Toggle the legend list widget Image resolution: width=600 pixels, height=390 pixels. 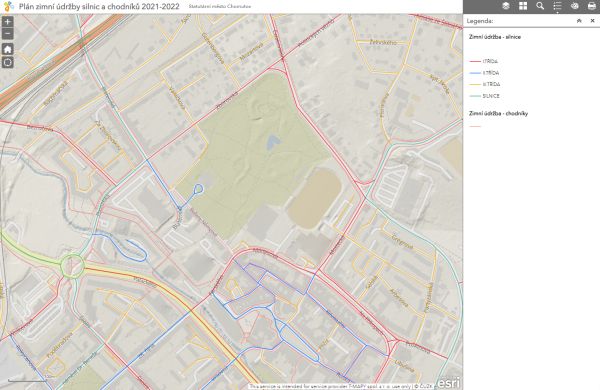[557, 6]
